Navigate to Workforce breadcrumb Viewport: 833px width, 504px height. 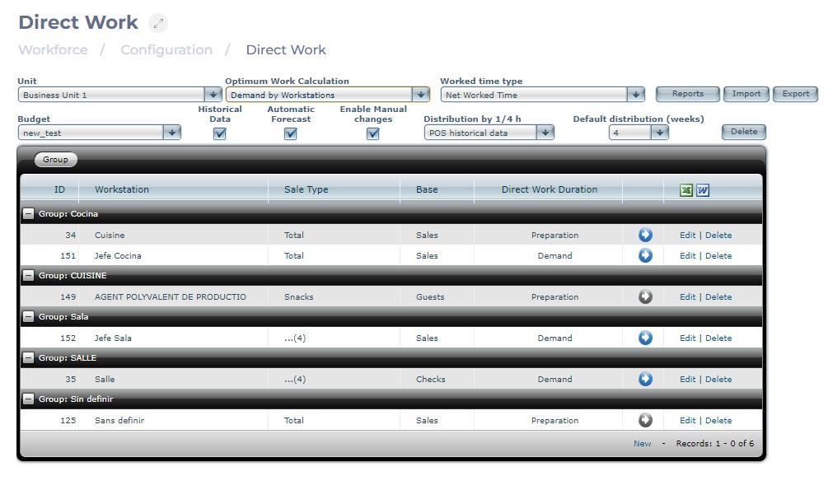tap(53, 50)
